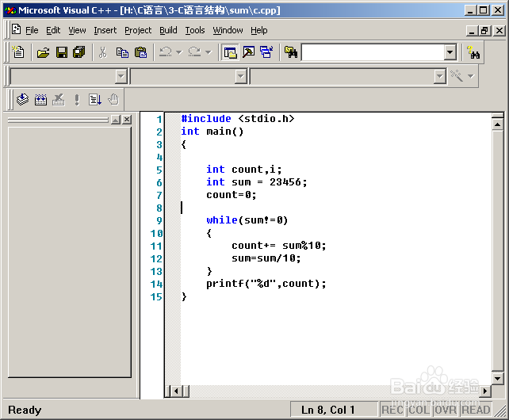Restore the inner document window

click(484, 31)
